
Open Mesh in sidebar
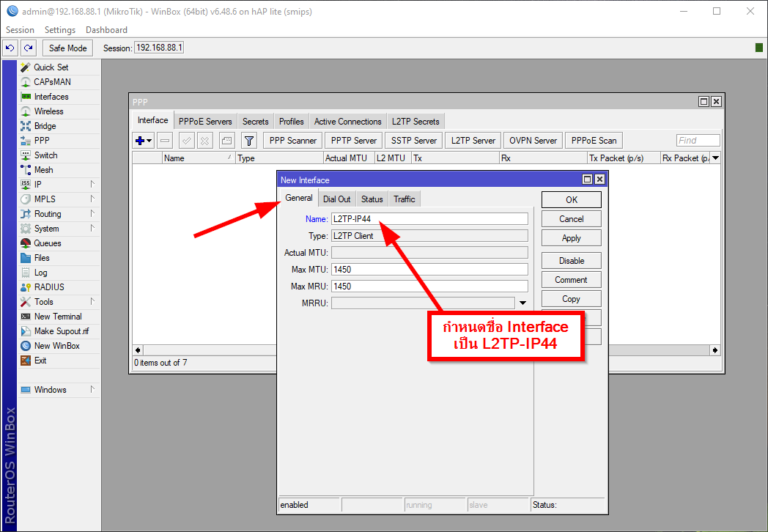point(43,170)
